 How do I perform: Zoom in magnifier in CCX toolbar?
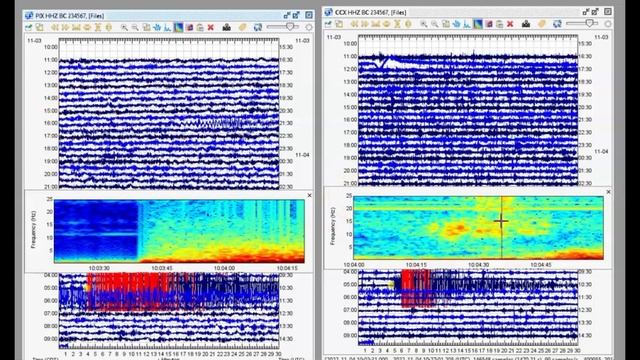pyautogui.click(x=424, y=24)
